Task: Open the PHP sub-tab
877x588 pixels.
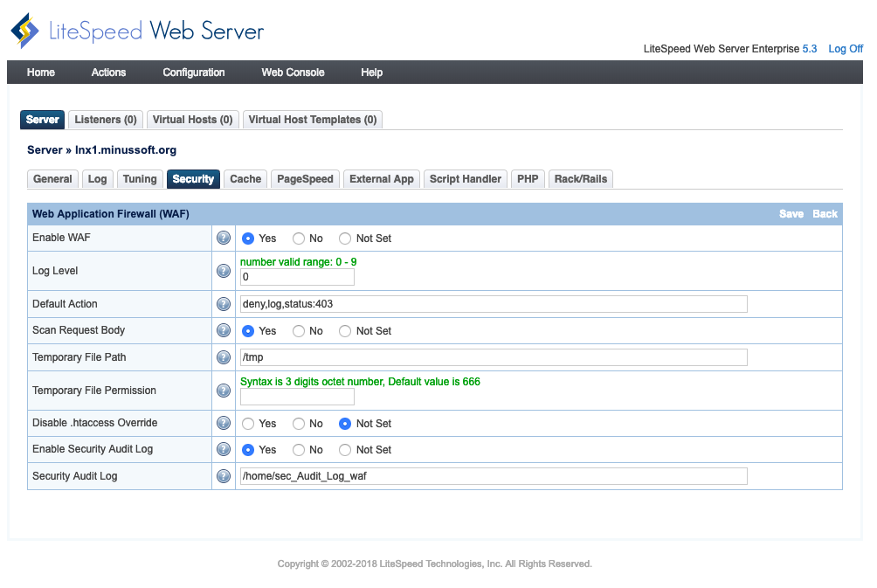Action: pos(528,179)
